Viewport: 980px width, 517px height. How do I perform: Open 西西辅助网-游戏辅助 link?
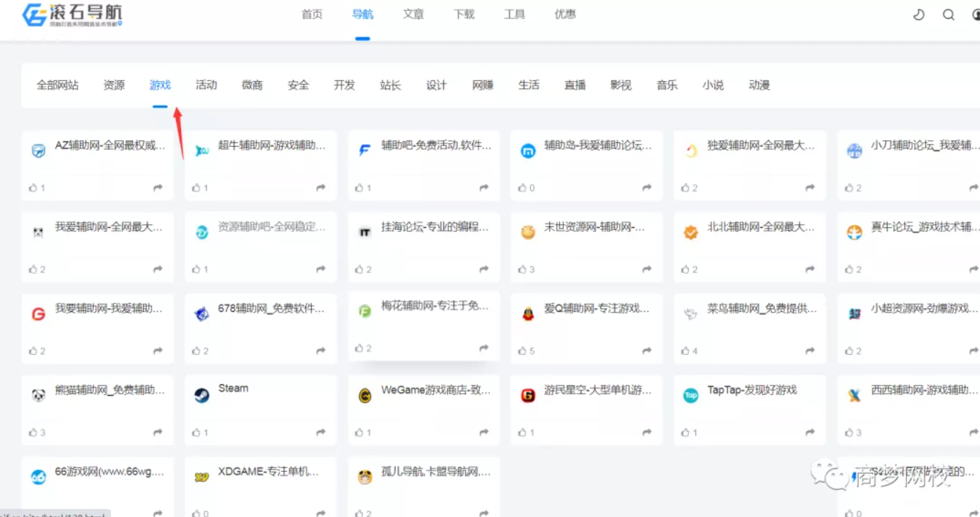(925, 391)
